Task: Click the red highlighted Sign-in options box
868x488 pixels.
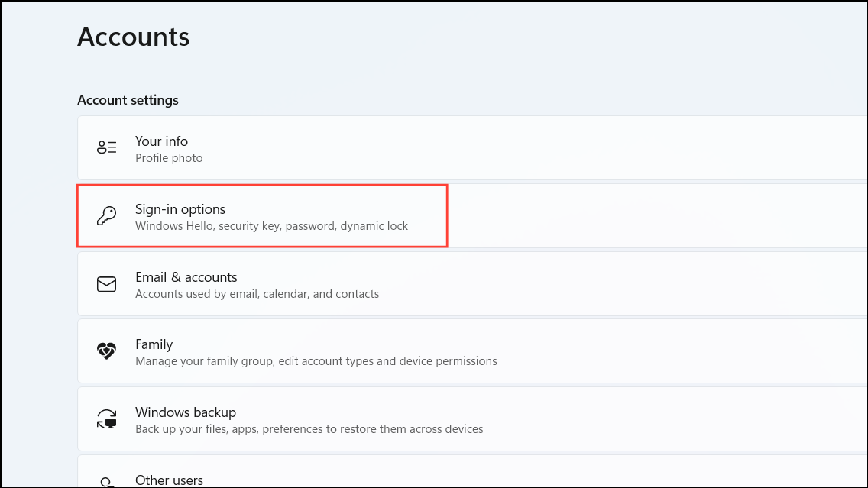Action: point(262,216)
